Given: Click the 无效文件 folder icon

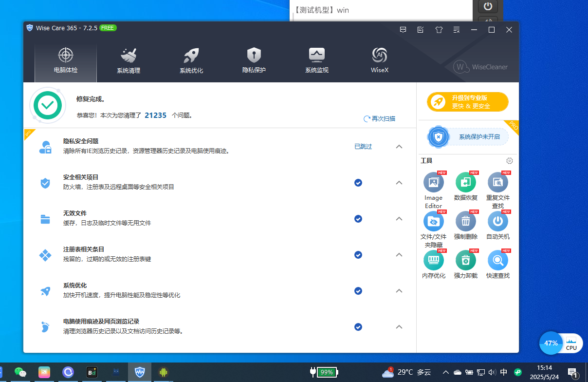Looking at the screenshot, I should click(x=45, y=219).
